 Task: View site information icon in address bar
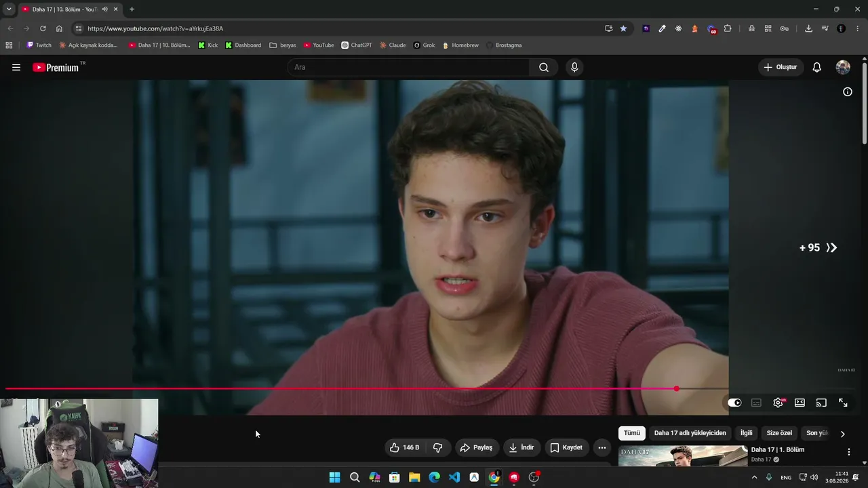tap(79, 28)
